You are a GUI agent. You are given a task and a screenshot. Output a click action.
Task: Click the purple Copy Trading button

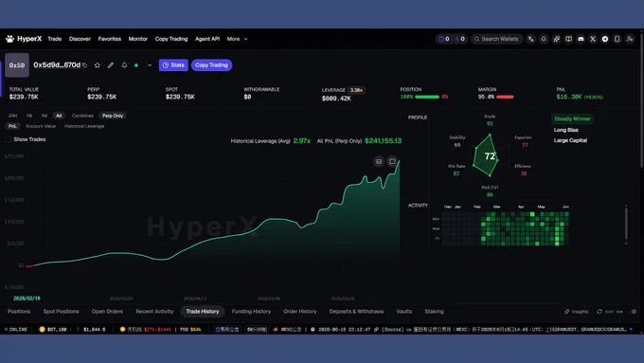[x=211, y=65]
